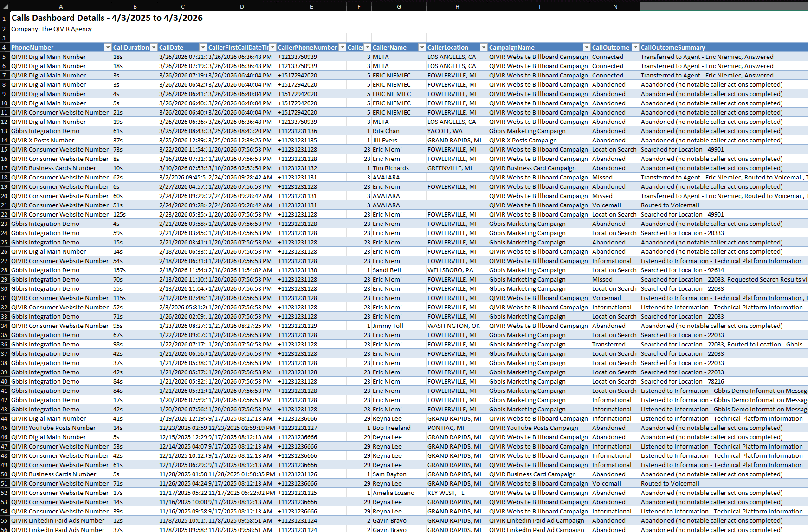Open the CallerLocation filter dropdown
The height and width of the screenshot is (532, 808).
(x=483, y=47)
